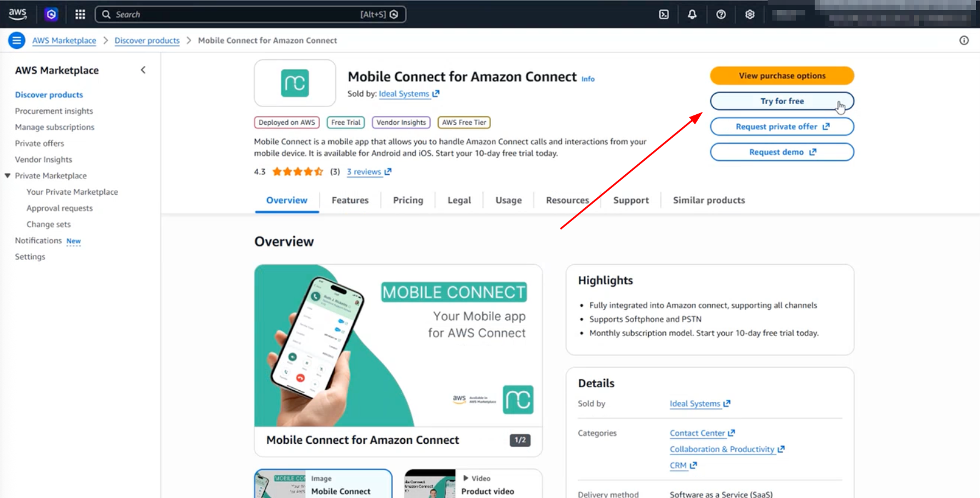Go to the Resources tab
Screen dimensions: 980x498
[x=567, y=200]
